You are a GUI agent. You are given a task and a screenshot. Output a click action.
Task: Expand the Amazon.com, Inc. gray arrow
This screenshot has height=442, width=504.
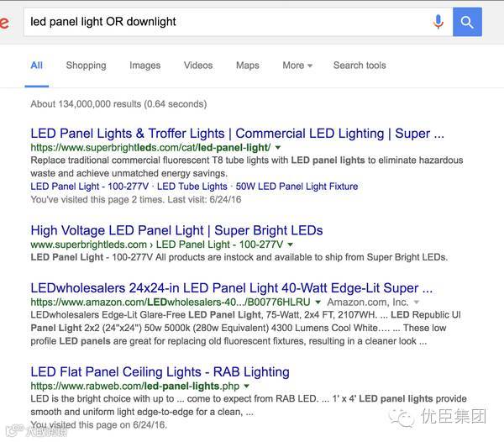tap(417, 303)
